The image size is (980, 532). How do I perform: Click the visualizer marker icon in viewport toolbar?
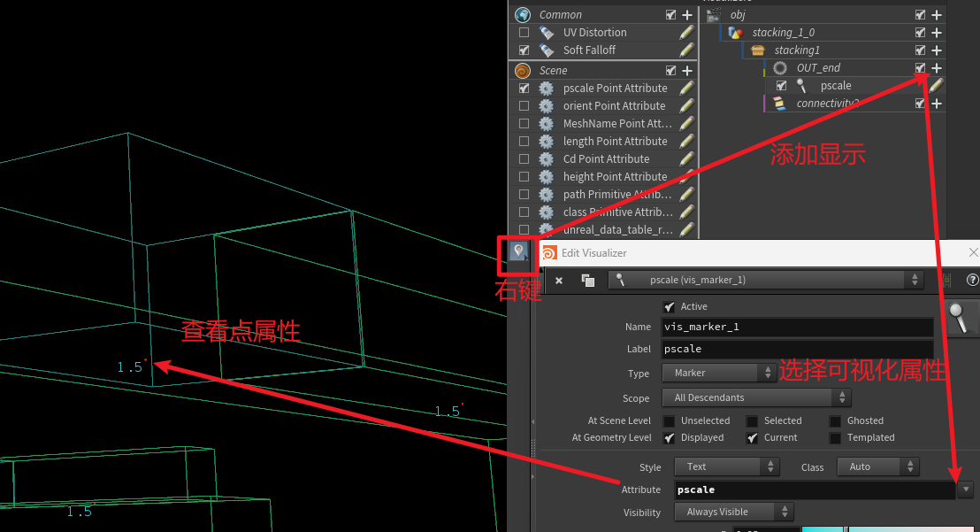tap(518, 251)
